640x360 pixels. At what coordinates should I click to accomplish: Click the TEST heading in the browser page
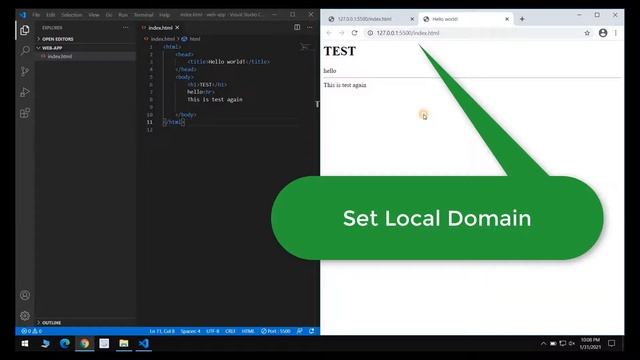tap(340, 51)
